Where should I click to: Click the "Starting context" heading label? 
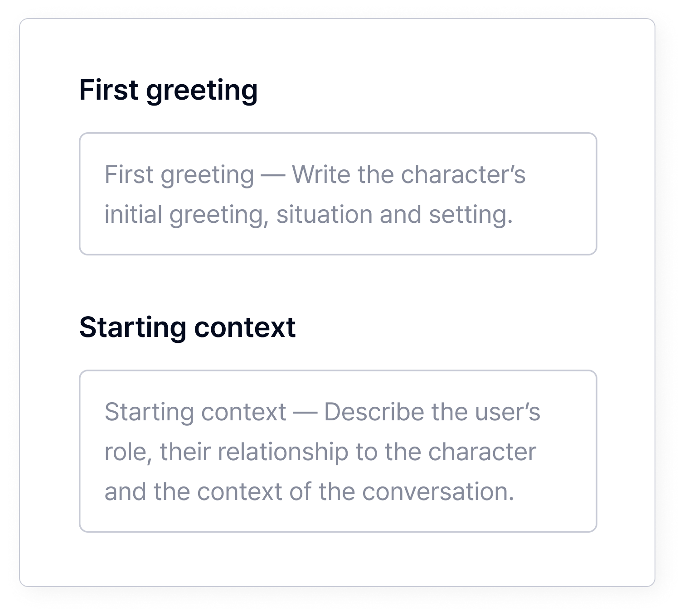tap(187, 327)
